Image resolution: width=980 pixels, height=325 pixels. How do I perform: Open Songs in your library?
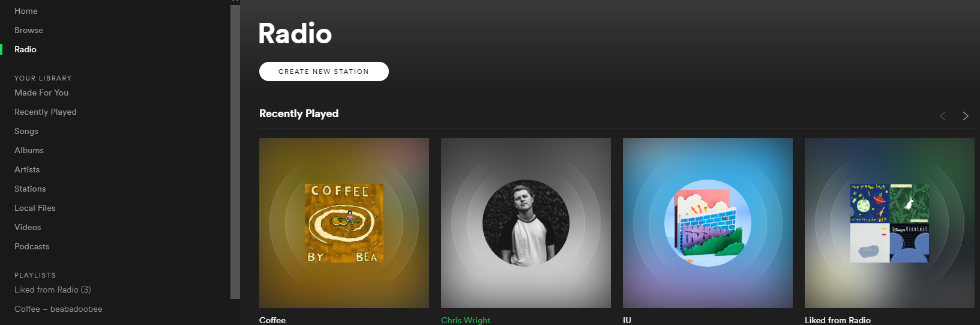point(26,131)
